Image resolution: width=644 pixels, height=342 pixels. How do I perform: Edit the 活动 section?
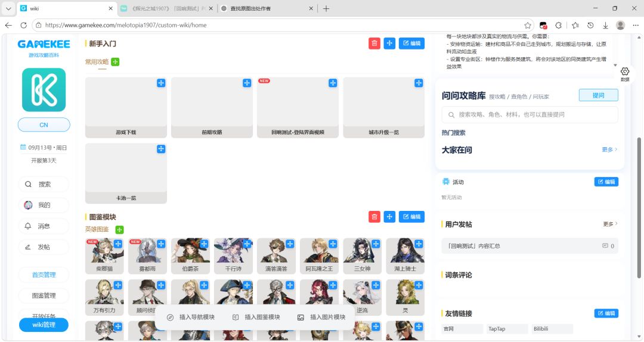606,182
